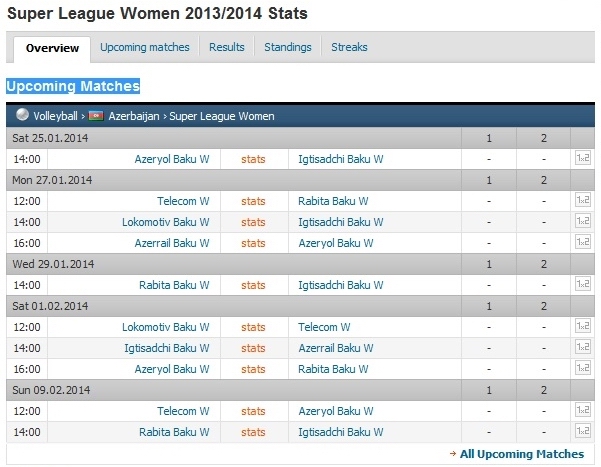Screen dimensions: 601x467
Task: Click the 1x2 odds icon for Telecom W vs Rabita Baku W
Action: (583, 201)
